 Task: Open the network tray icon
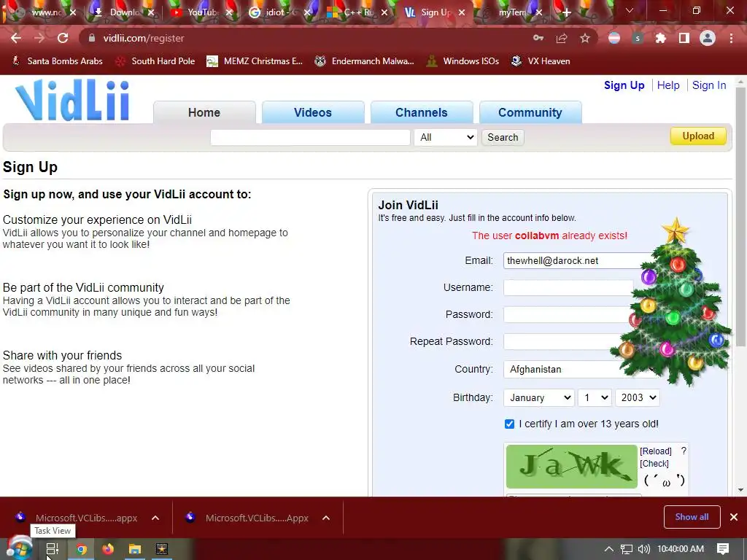point(627,549)
